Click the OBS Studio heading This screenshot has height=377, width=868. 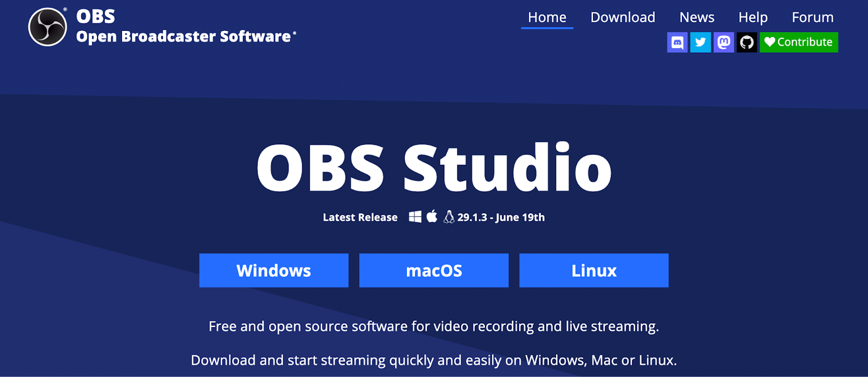(x=434, y=168)
